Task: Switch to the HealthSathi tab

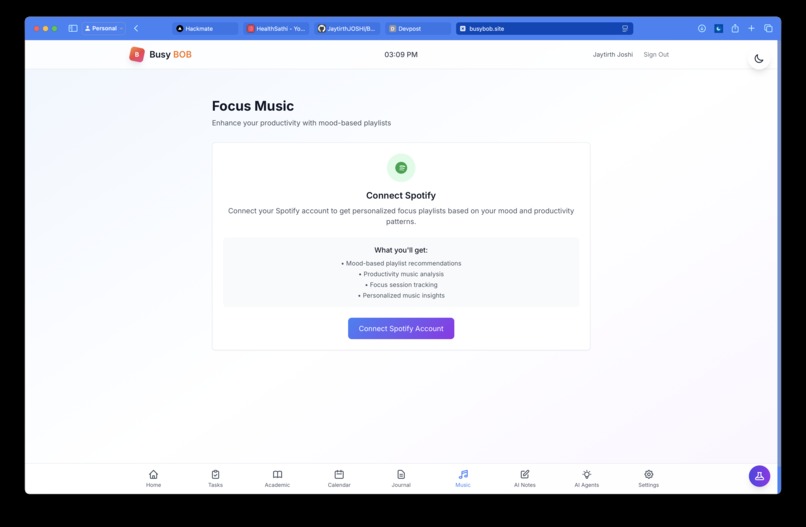Action: click(x=277, y=29)
